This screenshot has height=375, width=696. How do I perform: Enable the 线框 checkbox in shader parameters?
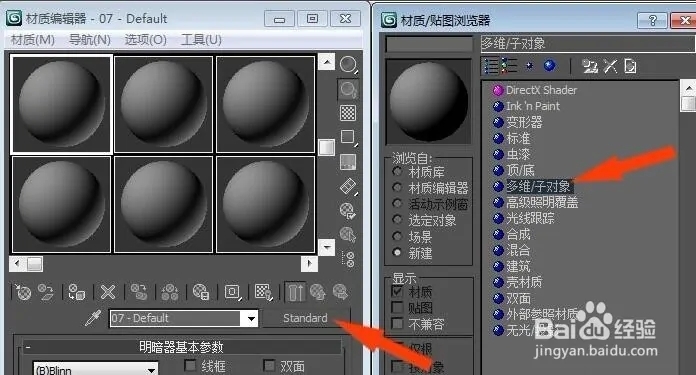click(x=190, y=366)
